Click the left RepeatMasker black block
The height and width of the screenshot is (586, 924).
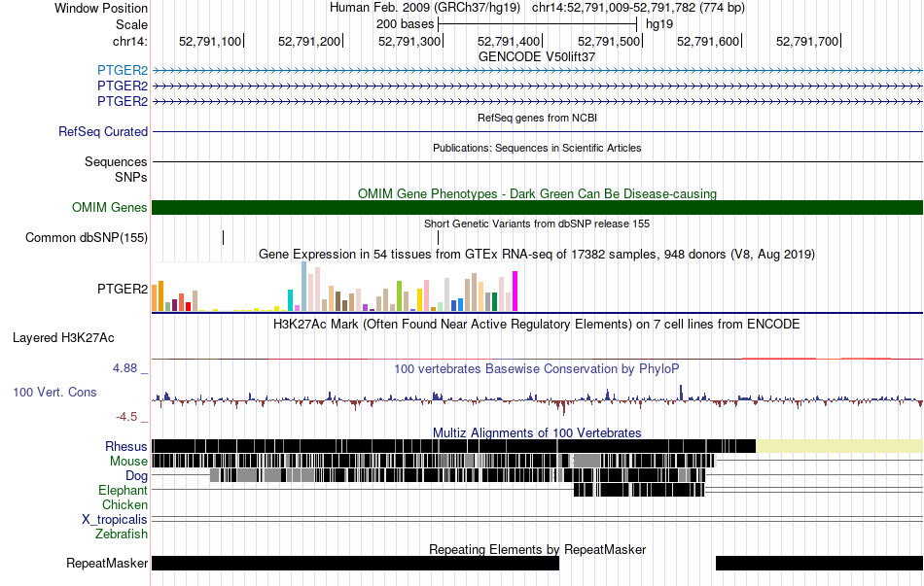pyautogui.click(x=355, y=563)
